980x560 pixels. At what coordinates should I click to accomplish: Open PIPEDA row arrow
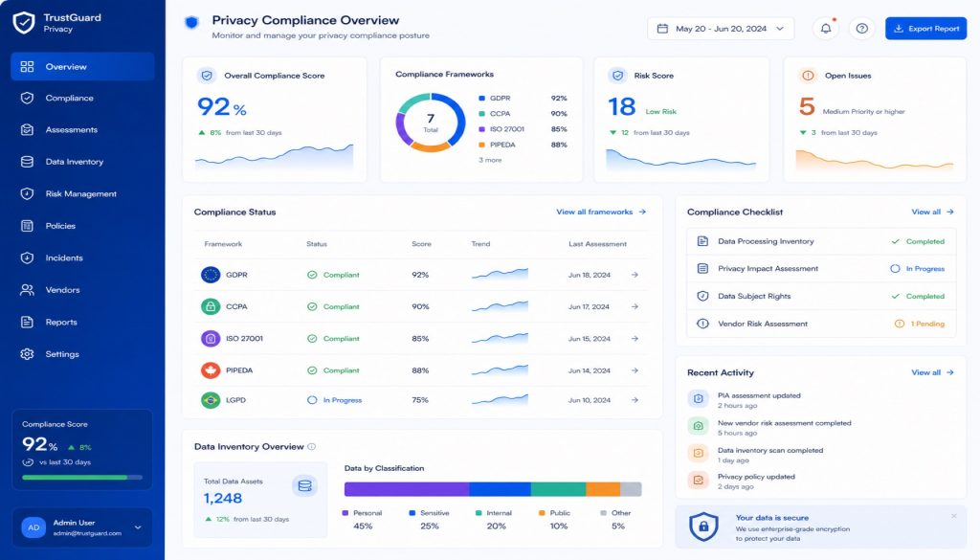(x=635, y=370)
